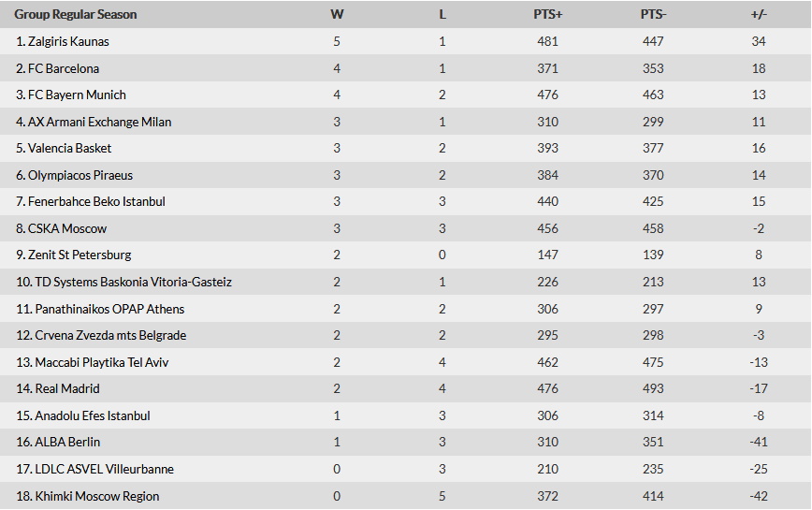Select Valencia Basket in standings
The image size is (812, 510).
tap(69, 148)
